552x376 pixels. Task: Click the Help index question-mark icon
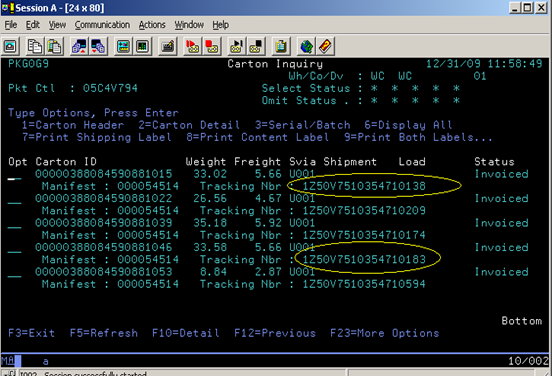coord(325,46)
